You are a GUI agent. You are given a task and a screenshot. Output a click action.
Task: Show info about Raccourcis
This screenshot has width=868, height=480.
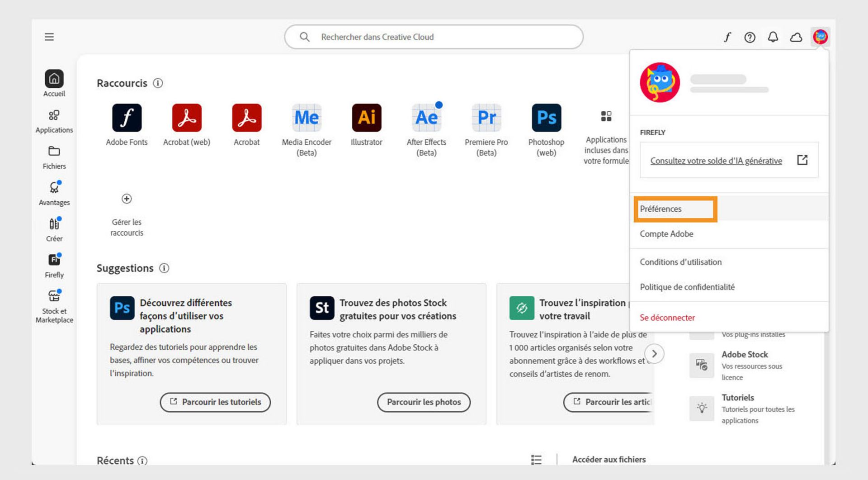tap(158, 83)
